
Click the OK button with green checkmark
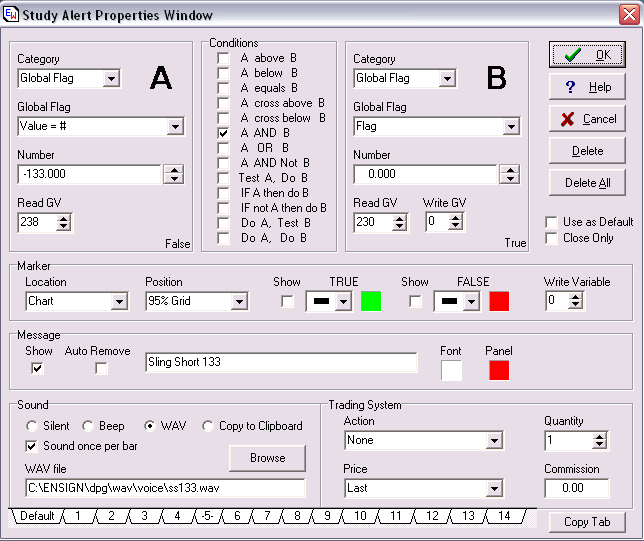587,55
